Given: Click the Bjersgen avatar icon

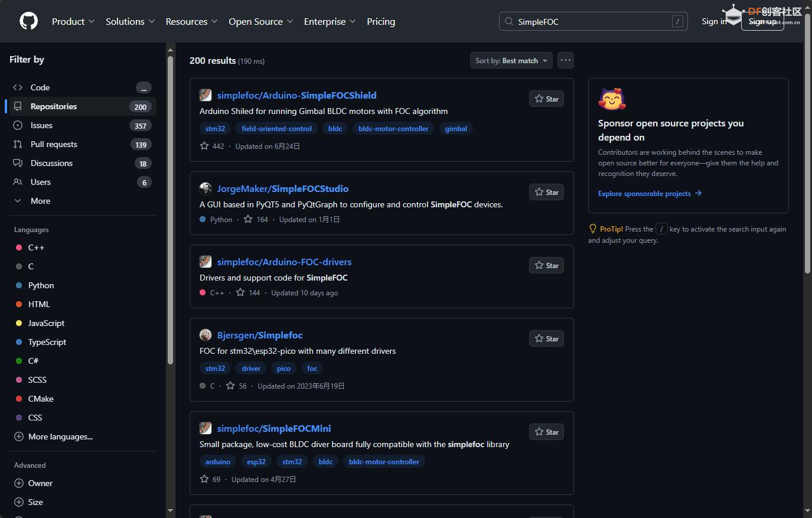Looking at the screenshot, I should 206,335.
